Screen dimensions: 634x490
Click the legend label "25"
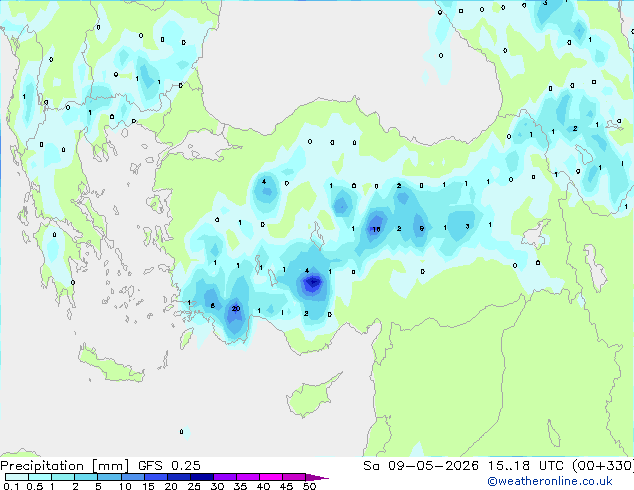pos(194,486)
